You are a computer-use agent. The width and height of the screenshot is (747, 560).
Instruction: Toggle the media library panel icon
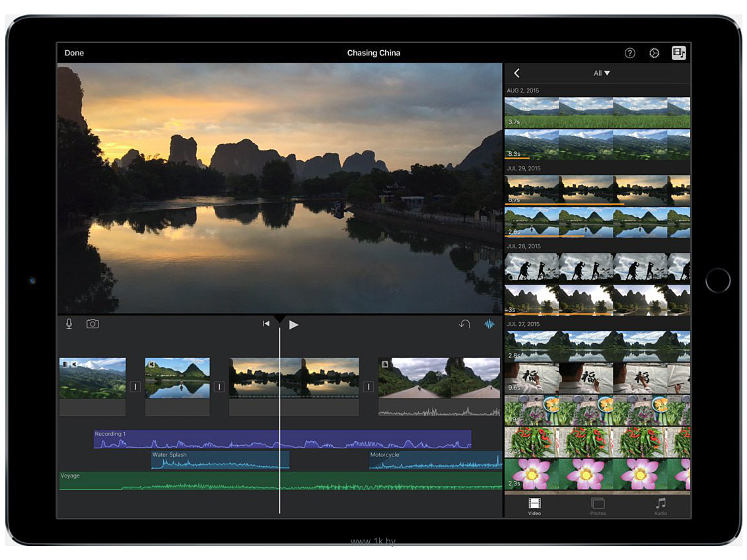click(678, 53)
